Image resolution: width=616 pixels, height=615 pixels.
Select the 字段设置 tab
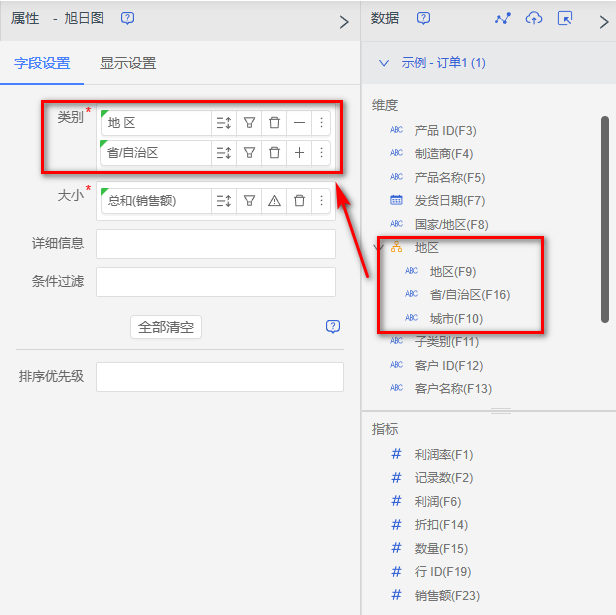tap(42, 64)
